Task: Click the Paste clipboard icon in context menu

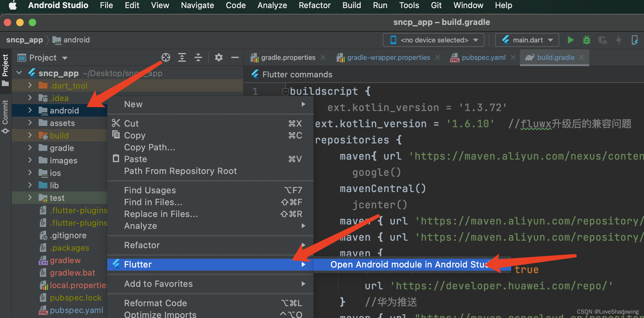Action: tap(116, 158)
